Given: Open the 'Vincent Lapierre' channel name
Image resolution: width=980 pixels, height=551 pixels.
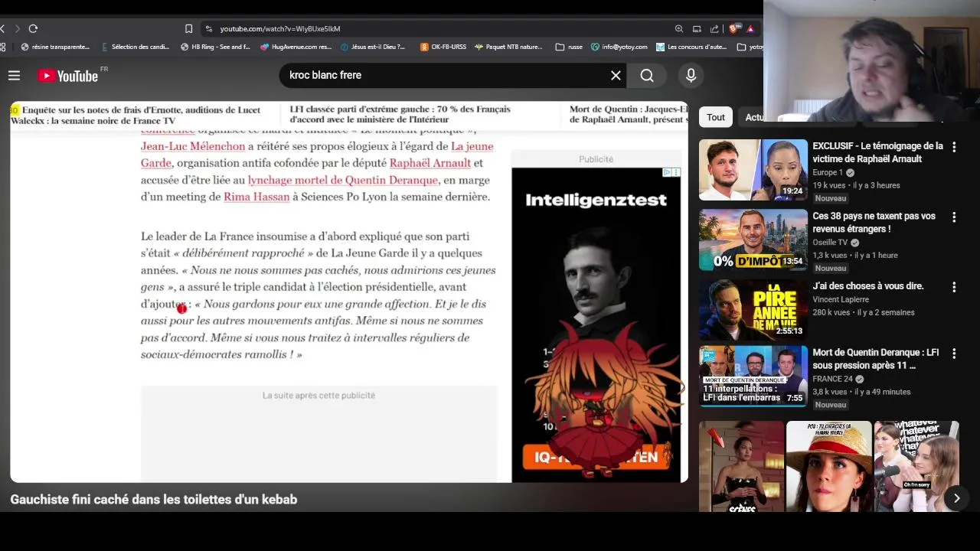Looking at the screenshot, I should [841, 299].
